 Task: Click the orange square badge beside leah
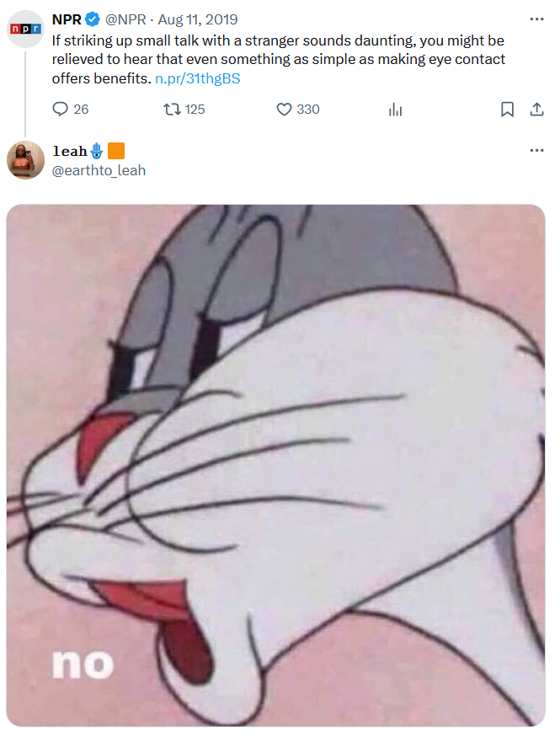tap(117, 152)
